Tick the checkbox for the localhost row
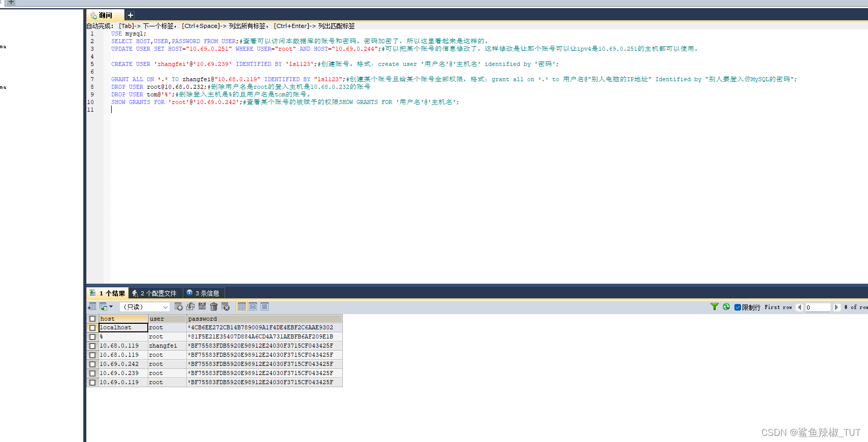 [x=92, y=328]
